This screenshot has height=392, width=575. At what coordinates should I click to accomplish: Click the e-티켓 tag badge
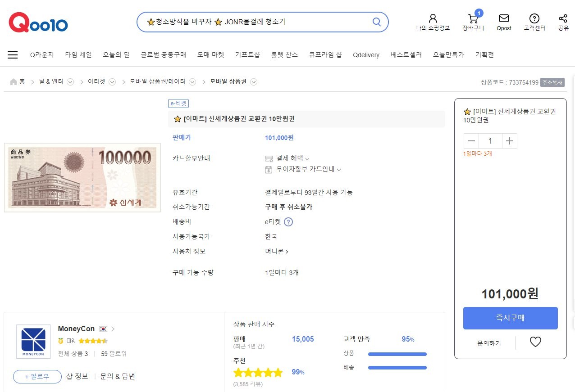(178, 104)
